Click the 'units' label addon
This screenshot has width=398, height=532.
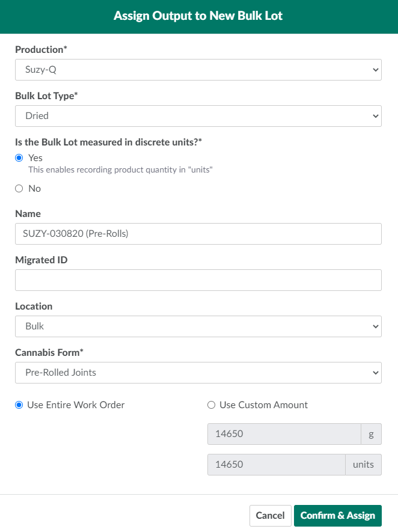click(x=363, y=465)
